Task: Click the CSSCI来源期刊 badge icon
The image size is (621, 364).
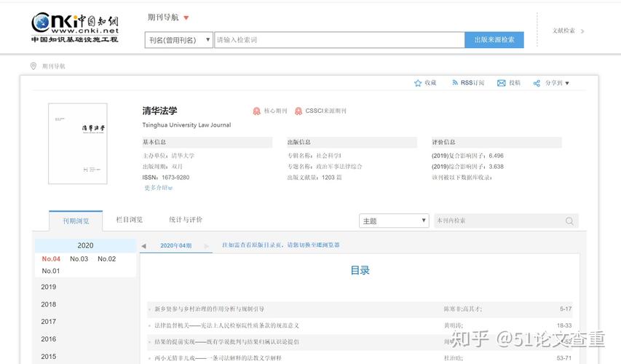Action: (x=298, y=111)
